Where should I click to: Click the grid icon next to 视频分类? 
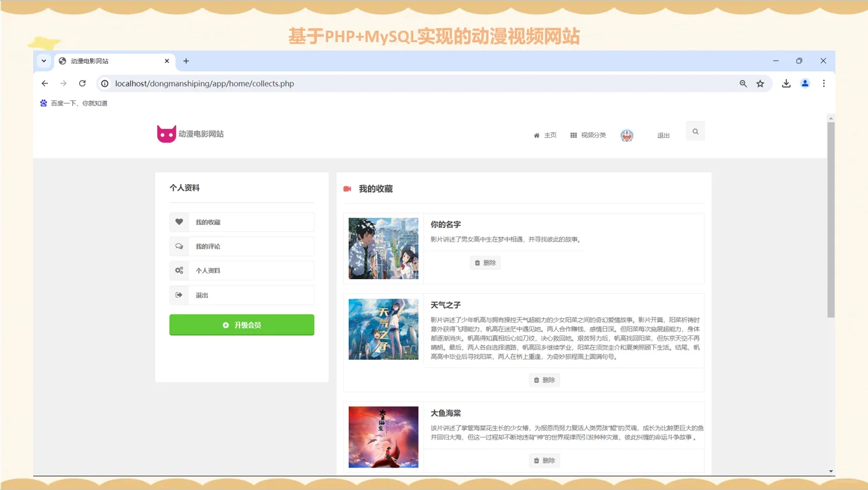coord(573,135)
